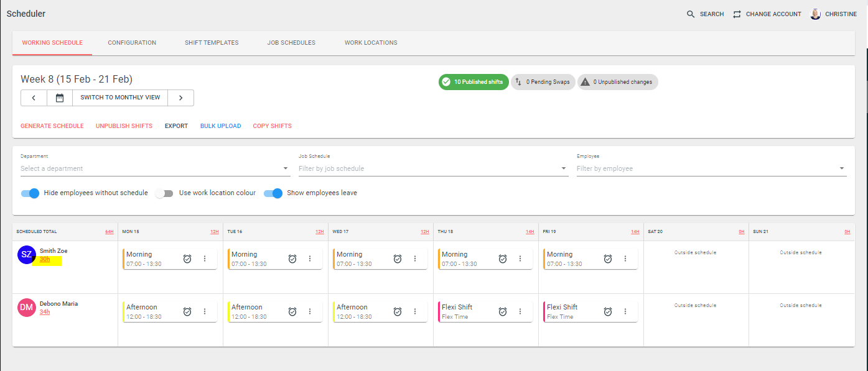868x371 pixels.
Task: Open the Configuration tab
Action: pos(132,43)
